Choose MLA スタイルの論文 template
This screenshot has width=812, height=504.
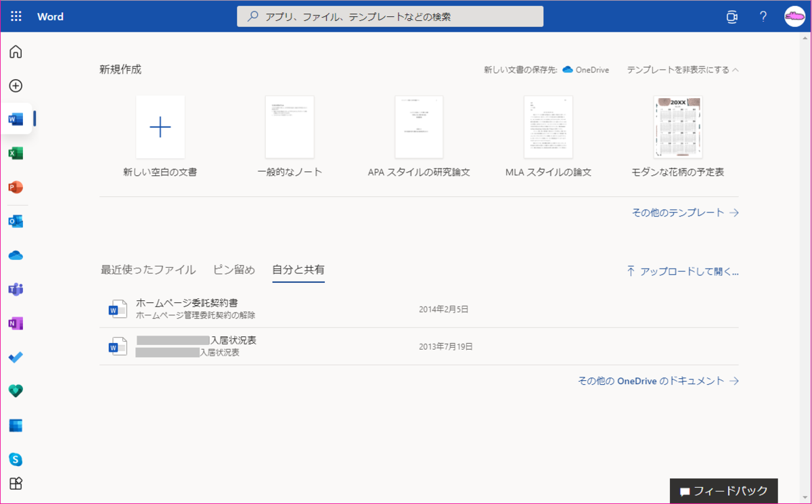coord(548,137)
